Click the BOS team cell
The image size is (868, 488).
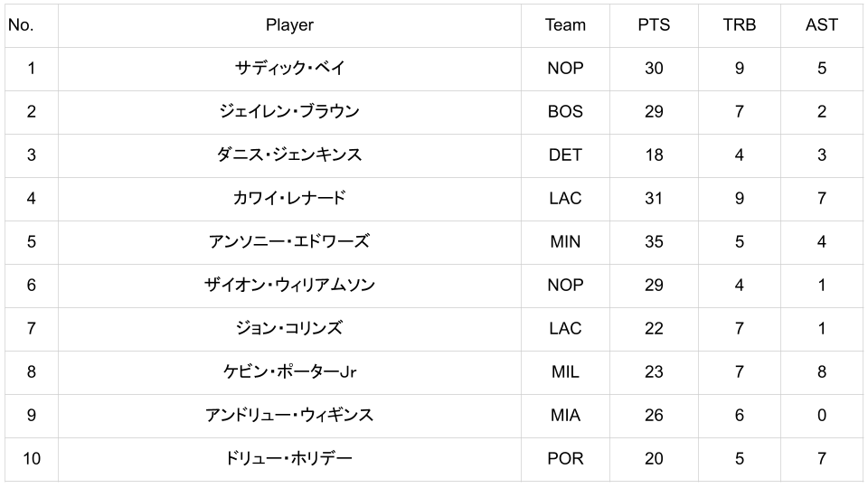pyautogui.click(x=565, y=112)
